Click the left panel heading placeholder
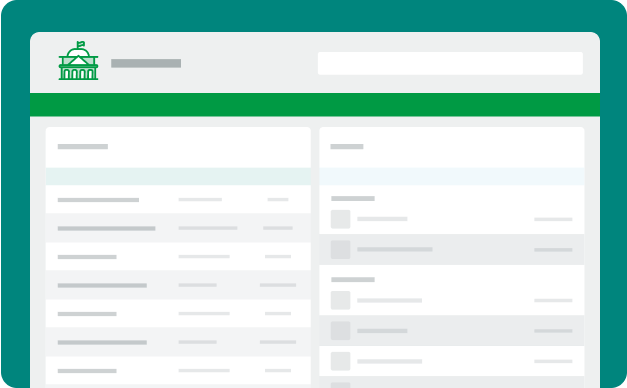Image resolution: width=627 pixels, height=388 pixels. tap(83, 146)
